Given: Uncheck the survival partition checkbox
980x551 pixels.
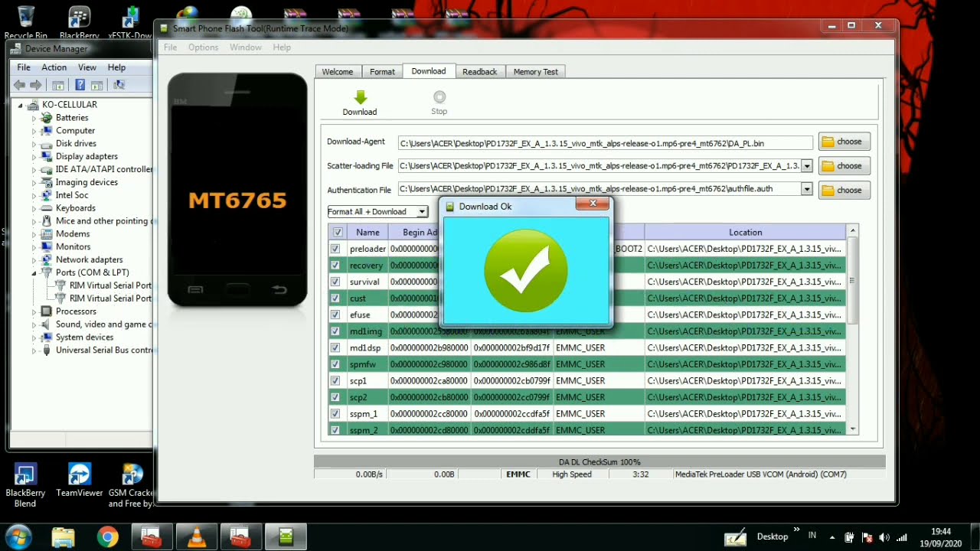Looking at the screenshot, I should click(x=335, y=282).
